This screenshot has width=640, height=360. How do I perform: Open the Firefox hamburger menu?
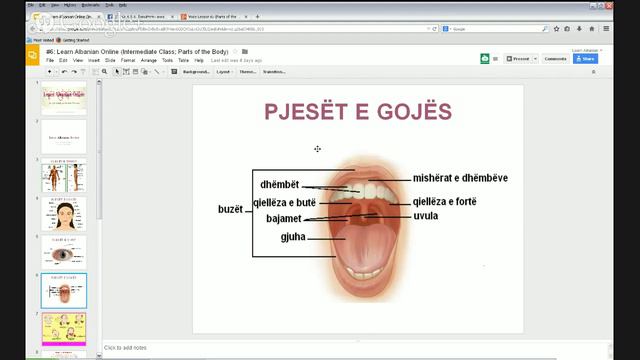pos(606,29)
